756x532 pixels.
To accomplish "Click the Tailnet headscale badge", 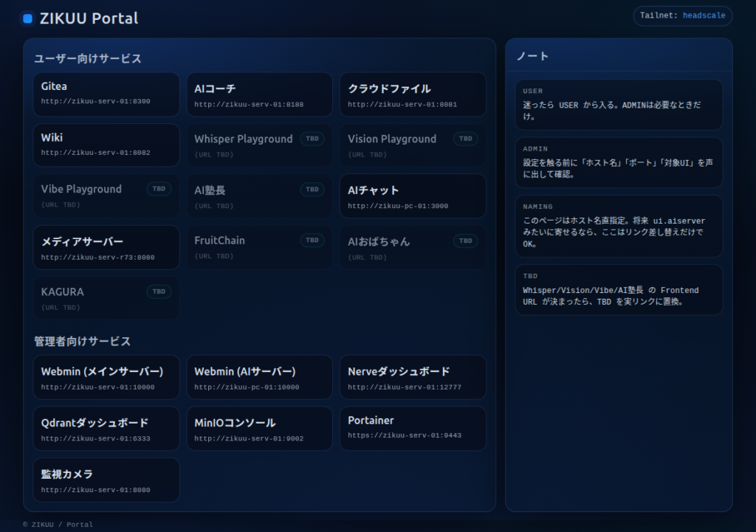I will click(683, 15).
